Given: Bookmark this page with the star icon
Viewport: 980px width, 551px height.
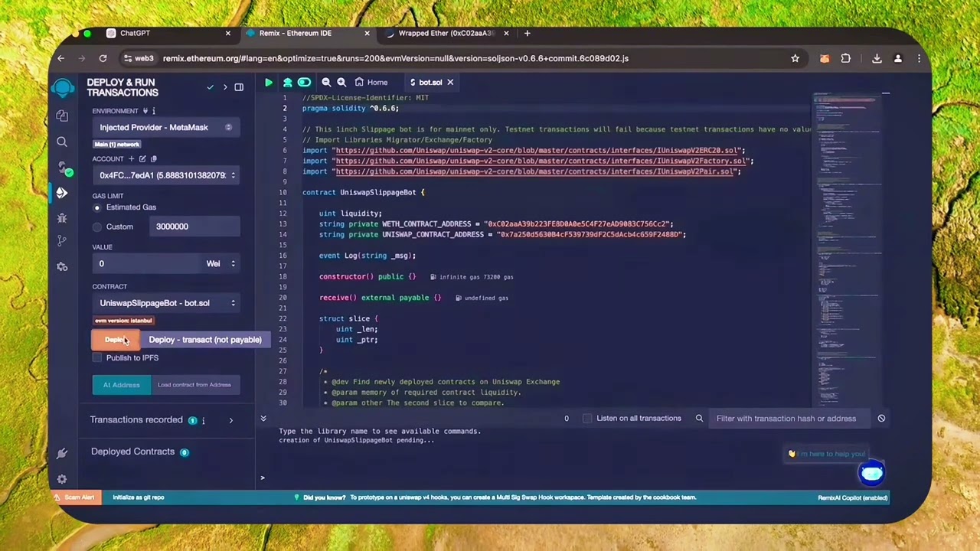Looking at the screenshot, I should coord(795,58).
